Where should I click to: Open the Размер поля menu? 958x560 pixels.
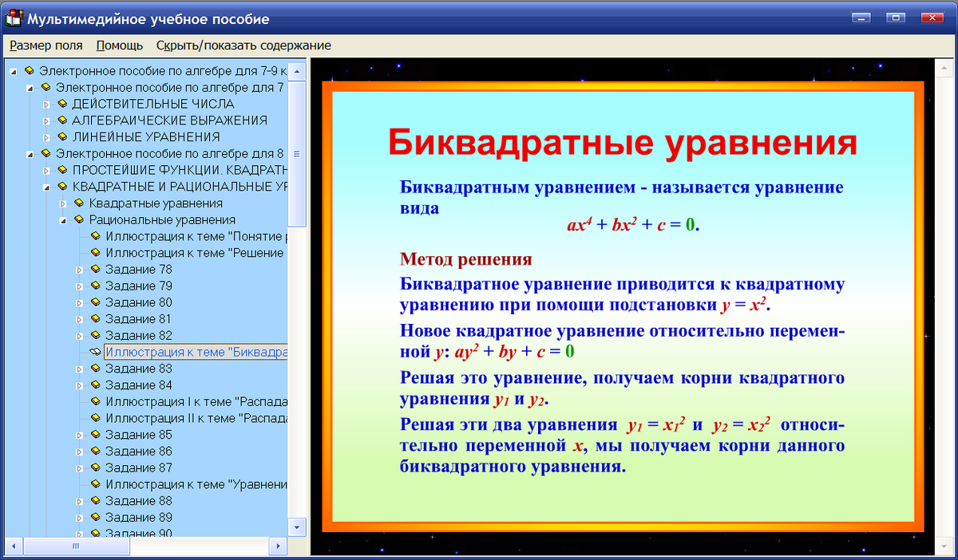(x=46, y=45)
